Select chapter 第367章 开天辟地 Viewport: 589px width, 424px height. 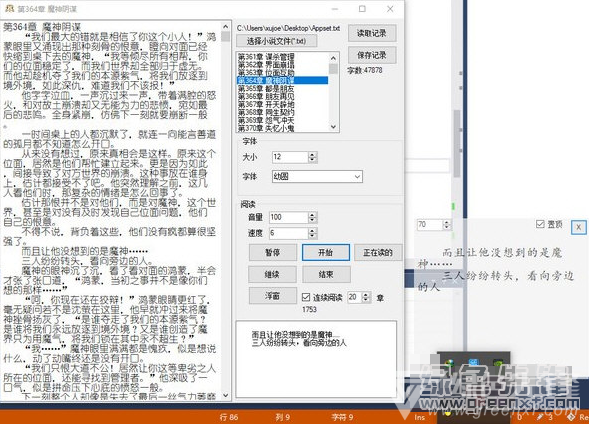(x=282, y=104)
